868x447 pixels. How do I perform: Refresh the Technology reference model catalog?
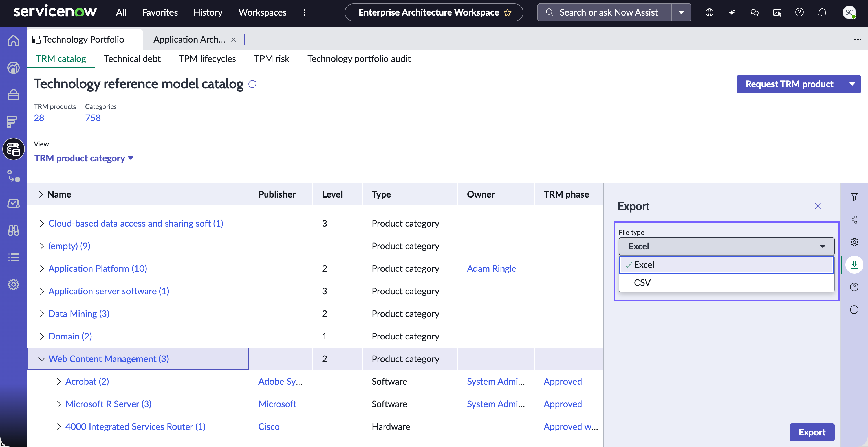[x=252, y=84]
